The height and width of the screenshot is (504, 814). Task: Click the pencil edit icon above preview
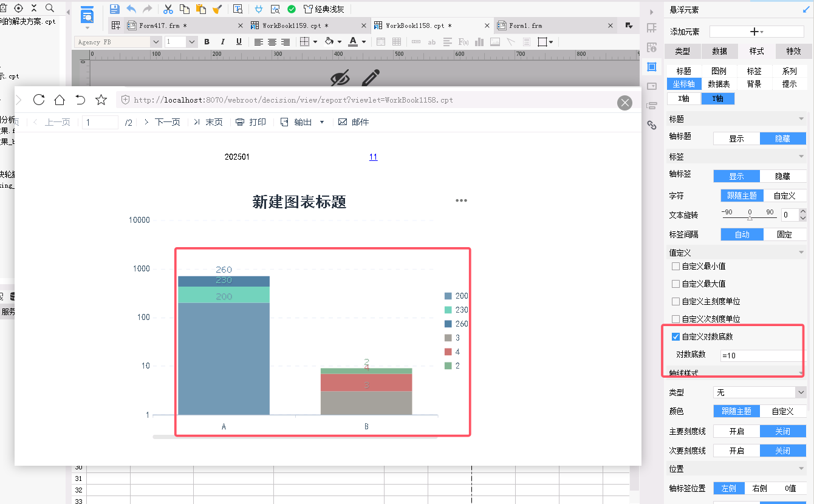371,78
